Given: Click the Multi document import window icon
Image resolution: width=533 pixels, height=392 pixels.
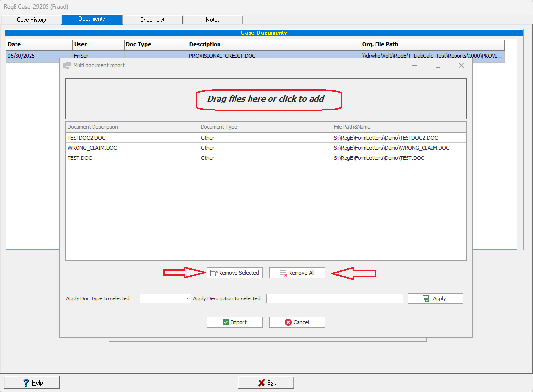Looking at the screenshot, I should click(67, 65).
